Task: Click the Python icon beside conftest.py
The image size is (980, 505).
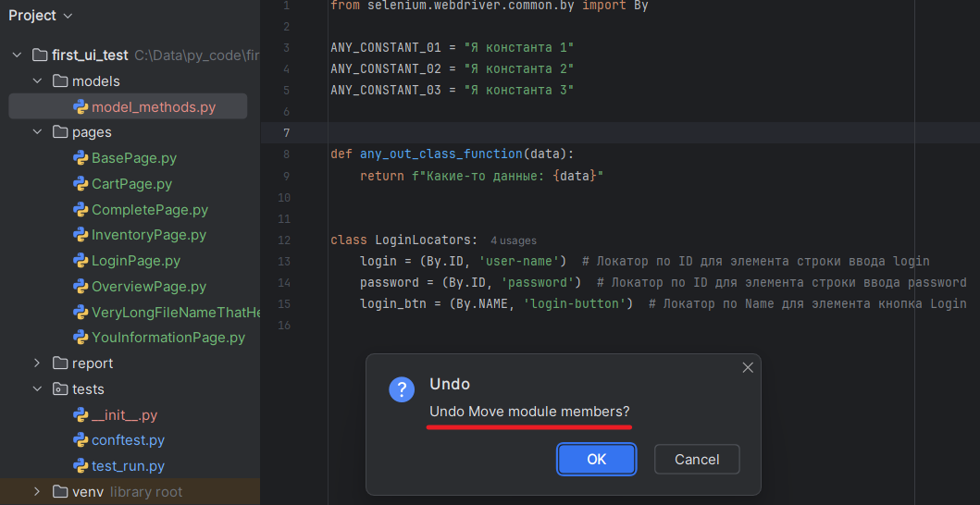Action: click(x=81, y=440)
